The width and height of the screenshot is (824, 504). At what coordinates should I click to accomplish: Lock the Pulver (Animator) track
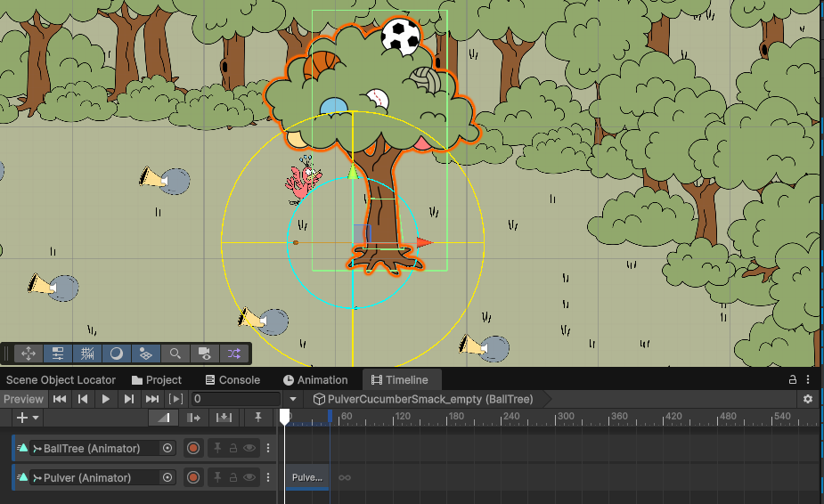point(233,478)
